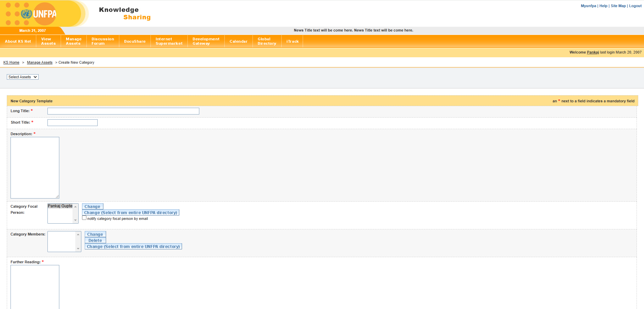This screenshot has width=644, height=309.
Task: Open the Site Map link
Action: pos(618,6)
